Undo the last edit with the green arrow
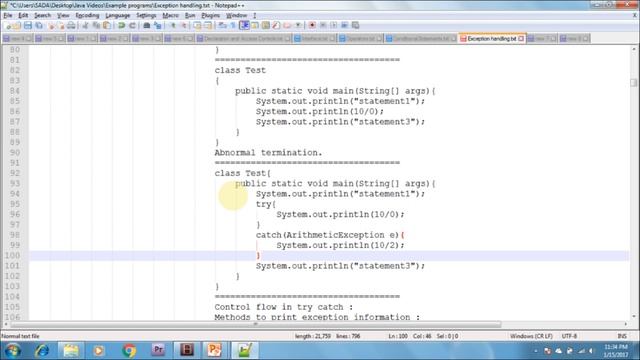The height and width of the screenshot is (360, 640). 121,26
